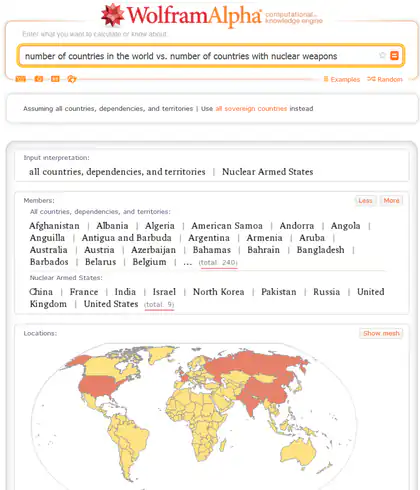420x490 pixels.
Task: Click the file upload icon
Action: 72,79
